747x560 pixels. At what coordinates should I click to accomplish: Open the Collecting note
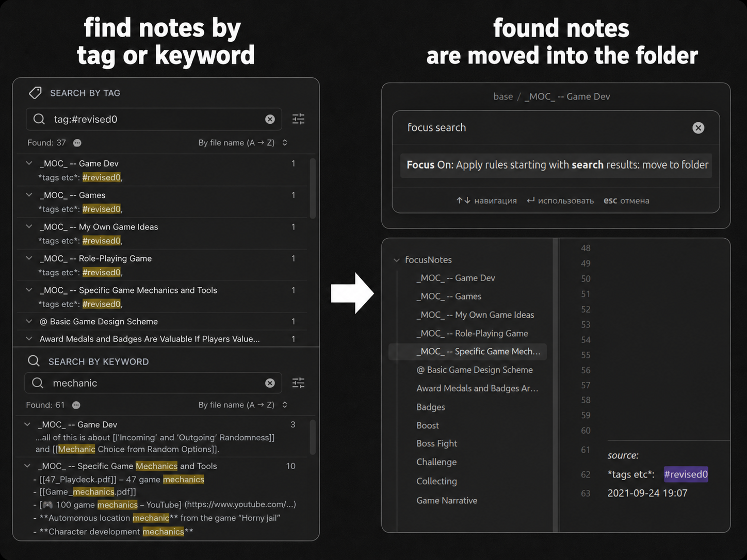pos(436,481)
